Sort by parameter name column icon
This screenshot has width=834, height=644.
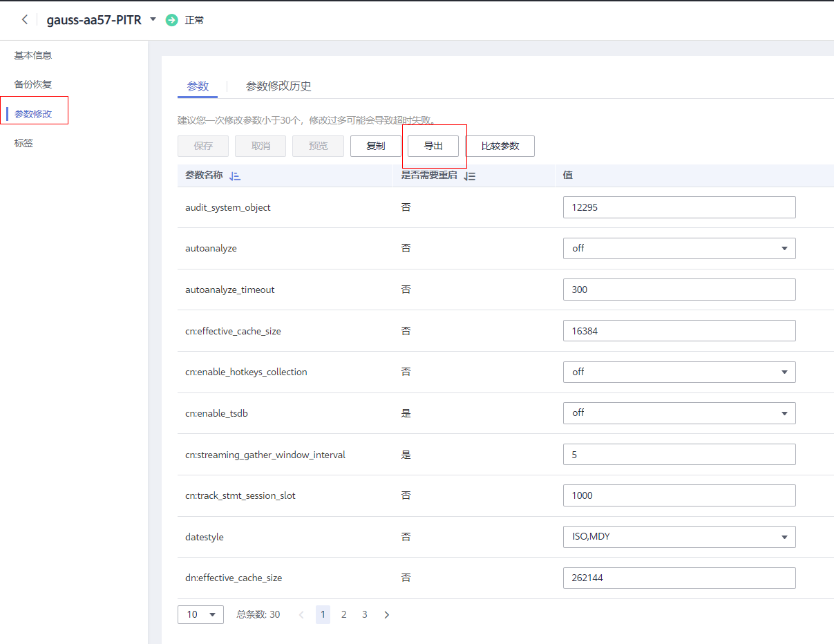pyautogui.click(x=235, y=176)
